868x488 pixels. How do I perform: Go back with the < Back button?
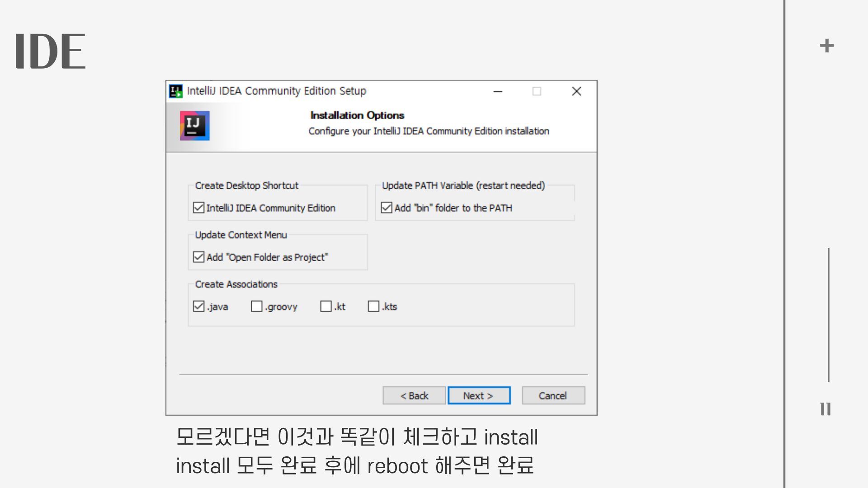click(414, 396)
